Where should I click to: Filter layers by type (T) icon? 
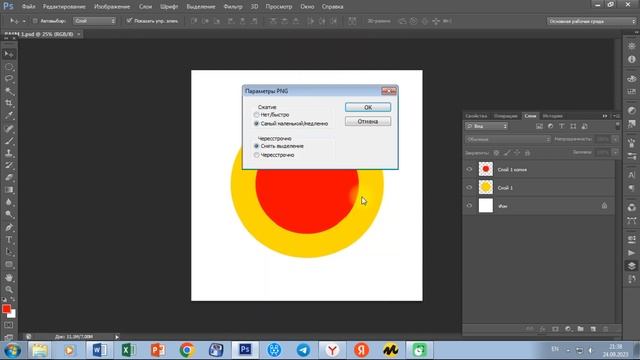[x=562, y=127]
